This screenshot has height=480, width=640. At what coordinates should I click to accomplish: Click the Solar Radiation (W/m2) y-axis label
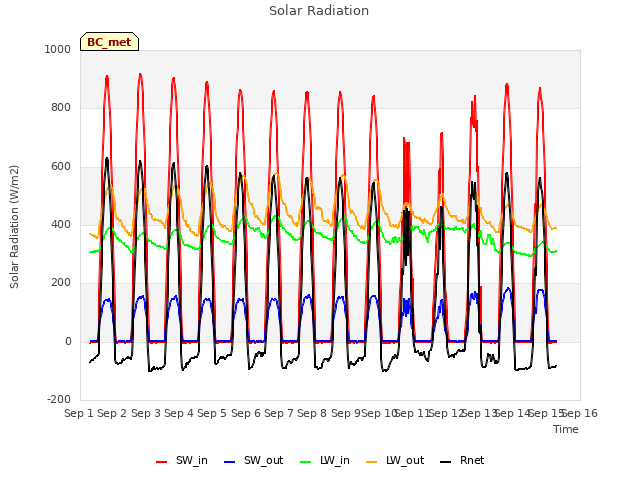[x=14, y=227]
